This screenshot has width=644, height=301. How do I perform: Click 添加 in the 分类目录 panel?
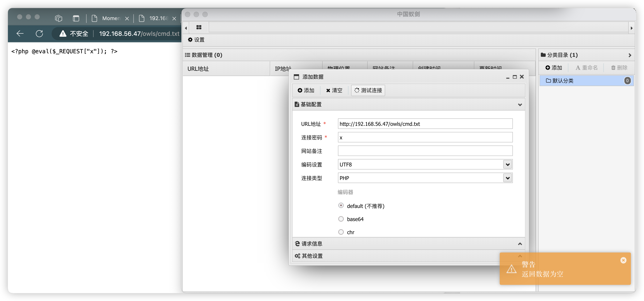(x=553, y=68)
